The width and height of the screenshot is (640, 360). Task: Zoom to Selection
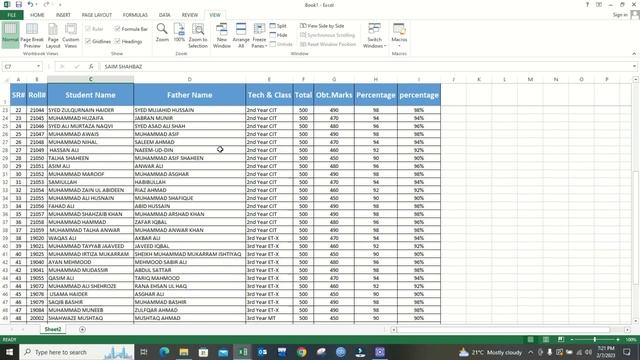tap(198, 36)
